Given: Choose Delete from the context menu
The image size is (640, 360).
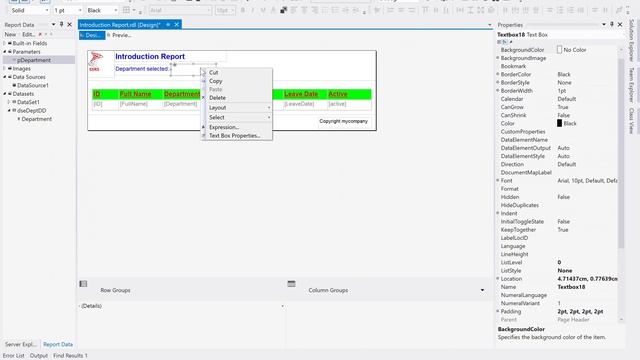Looking at the screenshot, I should tap(237, 98).
